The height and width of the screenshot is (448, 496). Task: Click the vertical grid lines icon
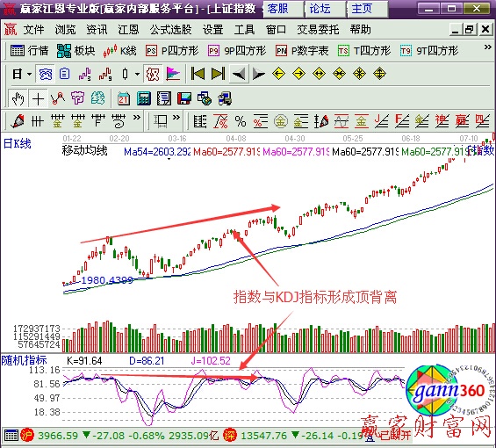(38, 121)
